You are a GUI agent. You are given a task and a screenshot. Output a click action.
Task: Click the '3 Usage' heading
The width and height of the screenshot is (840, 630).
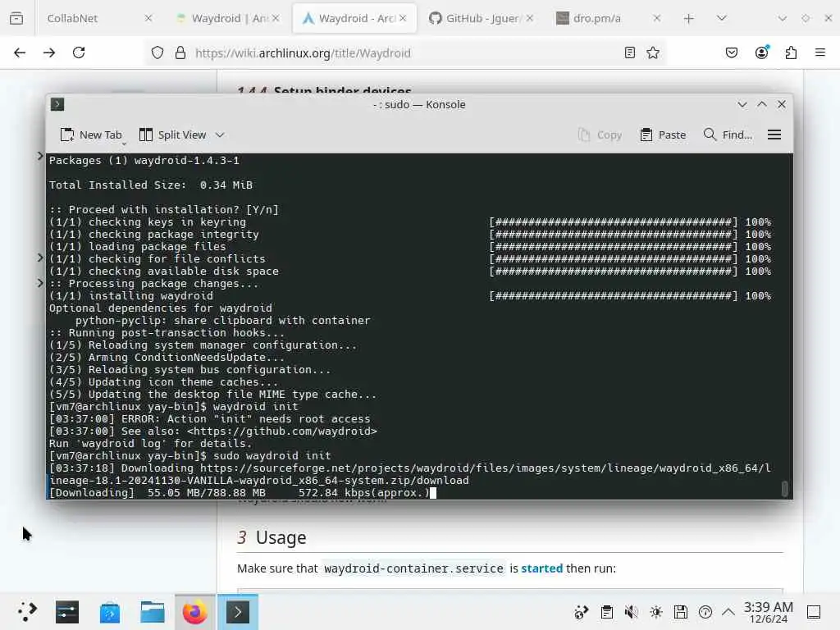[x=272, y=537]
